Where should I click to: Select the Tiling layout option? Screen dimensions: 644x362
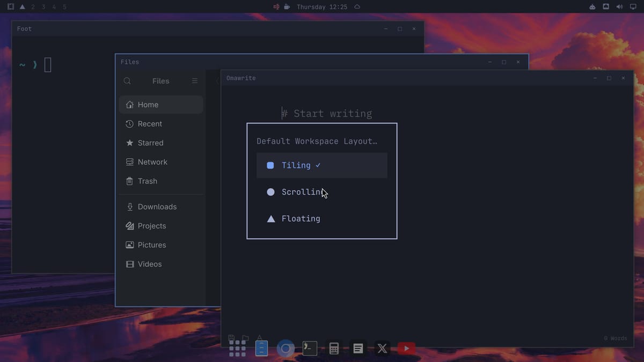tap(322, 165)
